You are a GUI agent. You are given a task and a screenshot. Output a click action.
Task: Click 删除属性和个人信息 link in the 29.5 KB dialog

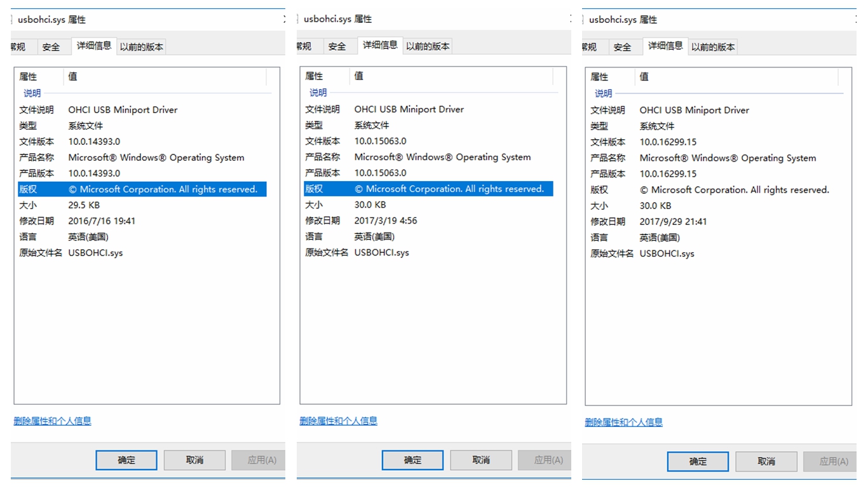[x=53, y=421]
